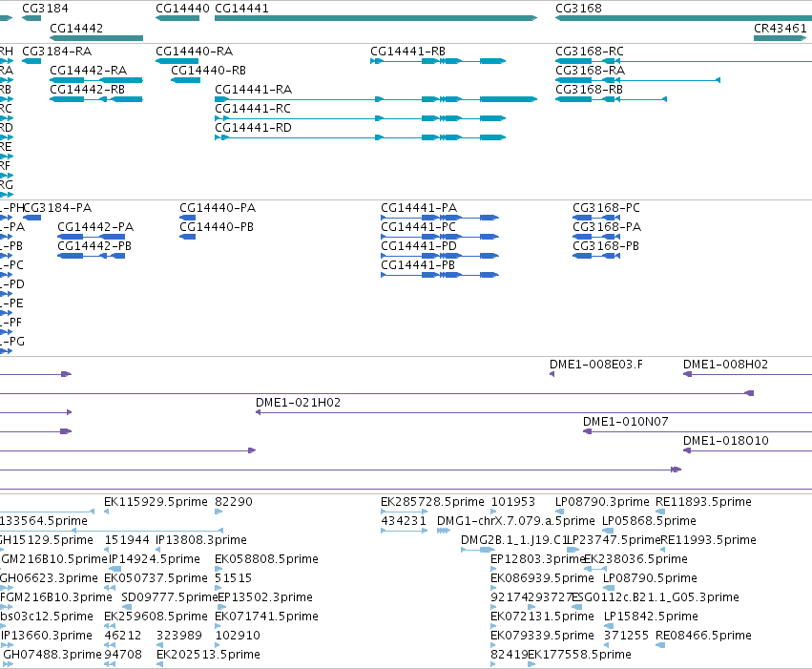Select the long CG14441 gene bar
This screenshot has width=812, height=669.
[x=376, y=18]
